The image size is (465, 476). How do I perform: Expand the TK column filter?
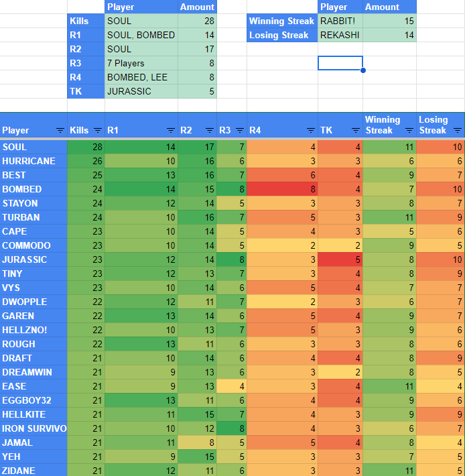355,130
